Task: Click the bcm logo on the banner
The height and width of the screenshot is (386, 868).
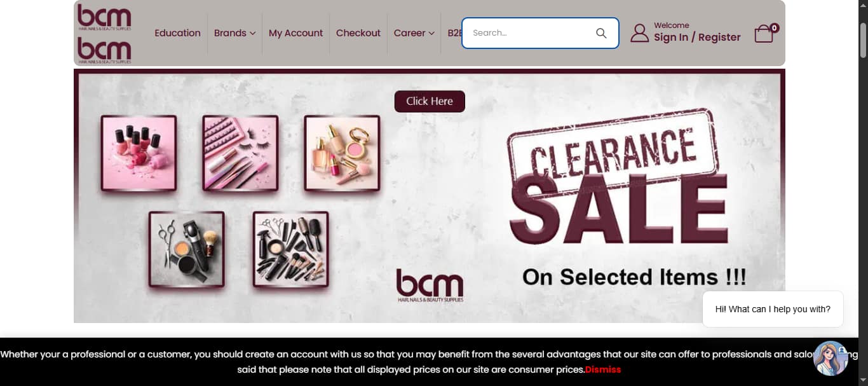Action: [430, 286]
